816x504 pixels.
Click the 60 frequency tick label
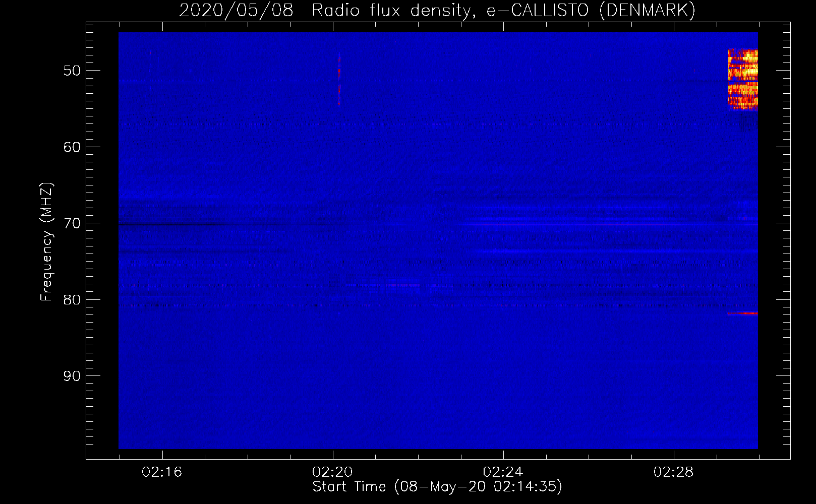(72, 147)
